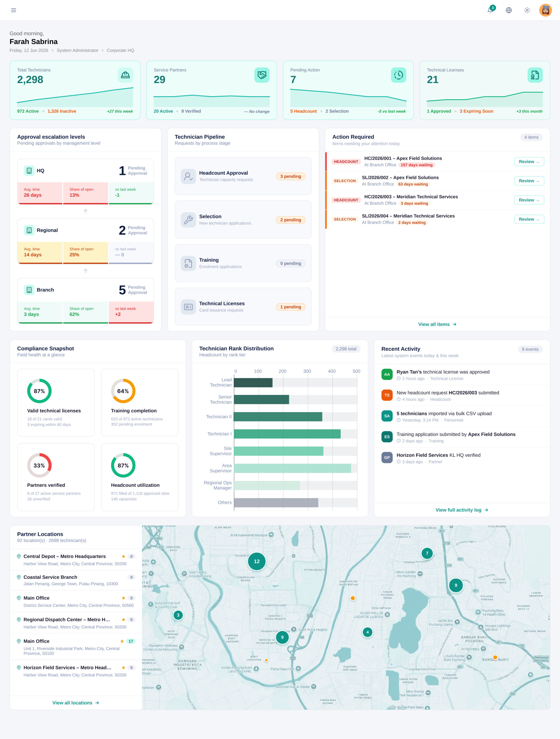Click the Technician I bar in chart
The width and height of the screenshot is (560, 739).
point(287,434)
